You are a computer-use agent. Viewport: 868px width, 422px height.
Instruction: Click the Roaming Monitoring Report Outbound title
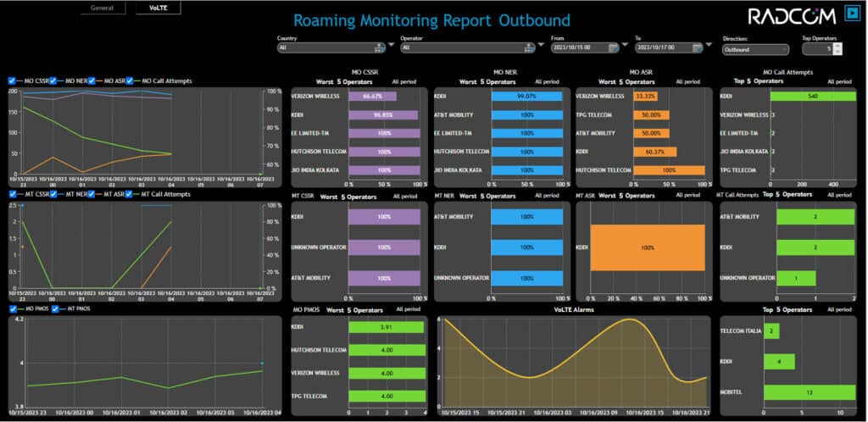coord(431,21)
